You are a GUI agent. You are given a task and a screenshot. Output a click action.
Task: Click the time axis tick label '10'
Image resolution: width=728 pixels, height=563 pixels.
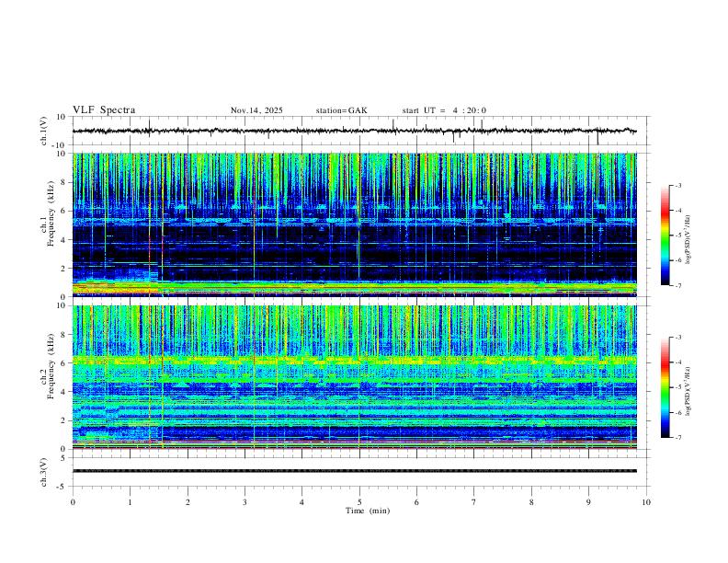[x=646, y=502]
